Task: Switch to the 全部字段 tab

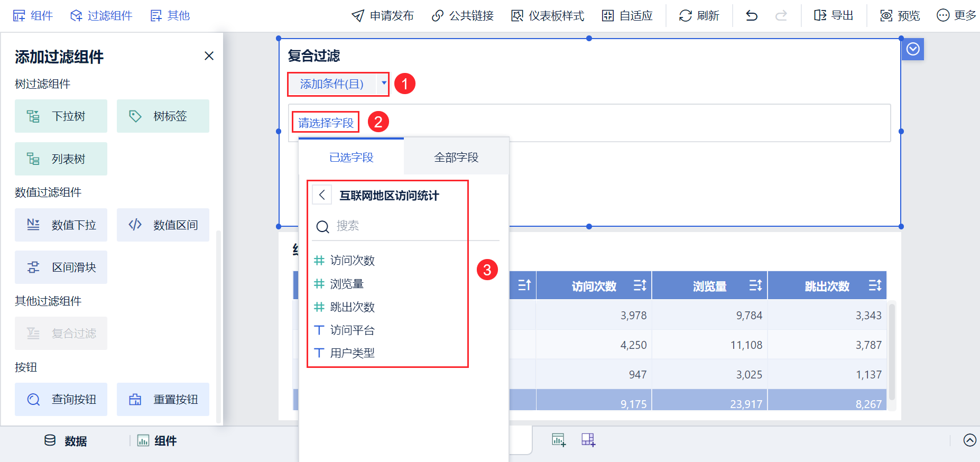Action: (x=456, y=157)
